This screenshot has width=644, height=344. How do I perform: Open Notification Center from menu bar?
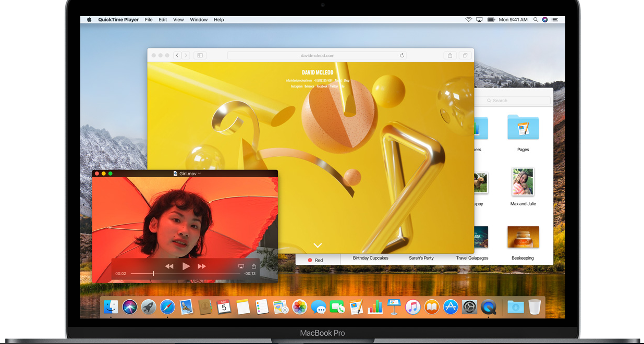pos(555,20)
